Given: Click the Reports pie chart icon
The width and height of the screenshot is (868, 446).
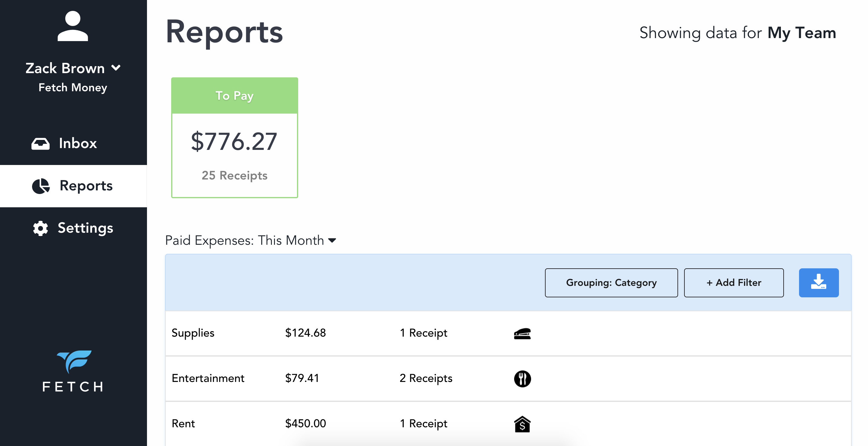Looking at the screenshot, I should point(41,186).
